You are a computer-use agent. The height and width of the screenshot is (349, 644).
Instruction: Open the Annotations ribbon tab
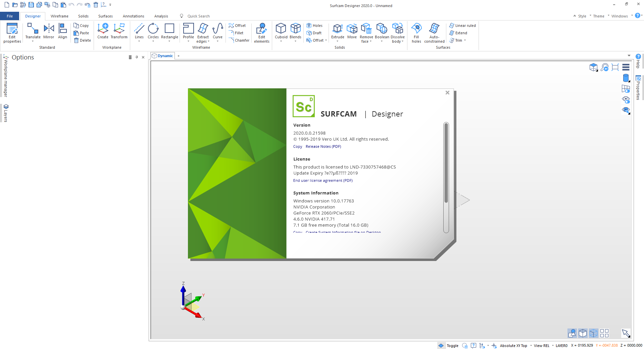[x=133, y=16]
